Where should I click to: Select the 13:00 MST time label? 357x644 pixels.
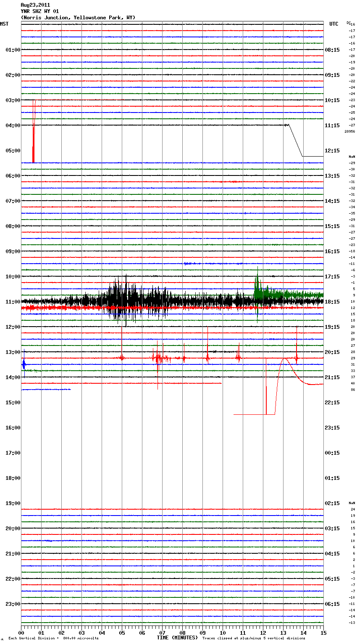(x=13, y=352)
